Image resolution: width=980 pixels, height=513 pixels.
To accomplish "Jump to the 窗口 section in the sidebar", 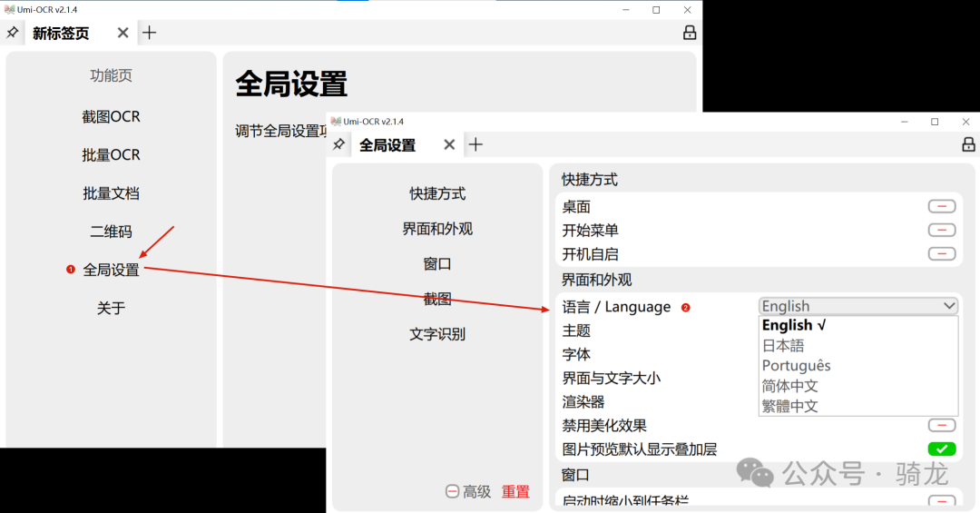I will (437, 264).
